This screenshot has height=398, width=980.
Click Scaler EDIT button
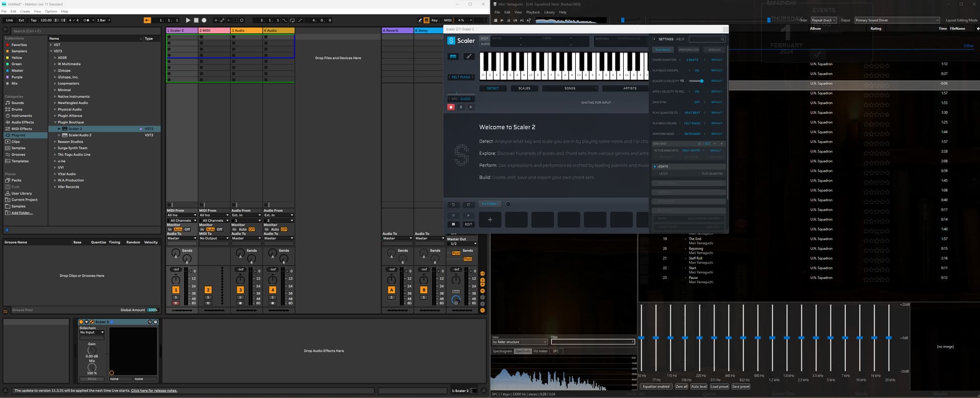(x=469, y=224)
